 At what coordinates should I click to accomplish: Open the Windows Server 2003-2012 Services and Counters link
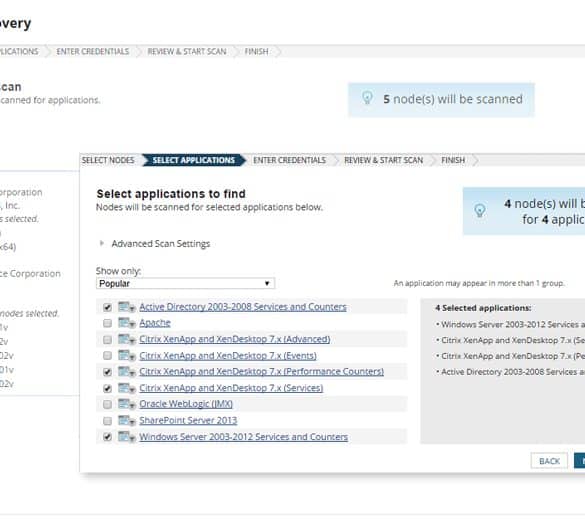(244, 437)
